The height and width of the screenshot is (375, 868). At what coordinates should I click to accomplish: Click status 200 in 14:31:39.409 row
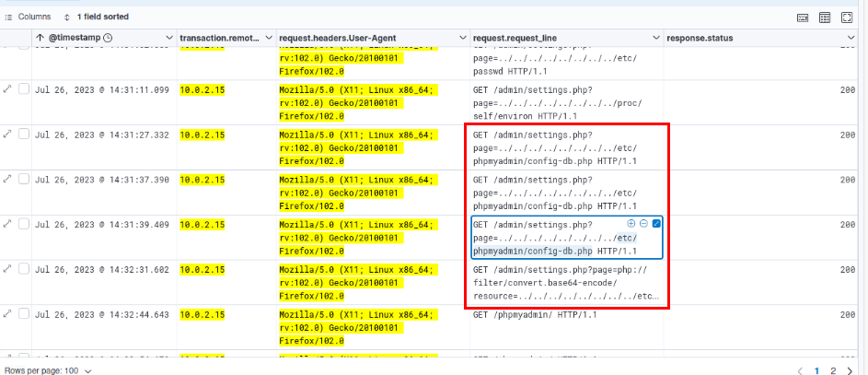pyautogui.click(x=847, y=224)
